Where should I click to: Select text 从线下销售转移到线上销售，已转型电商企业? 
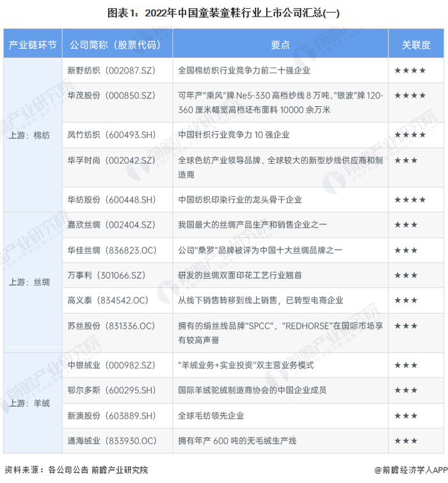260,300
